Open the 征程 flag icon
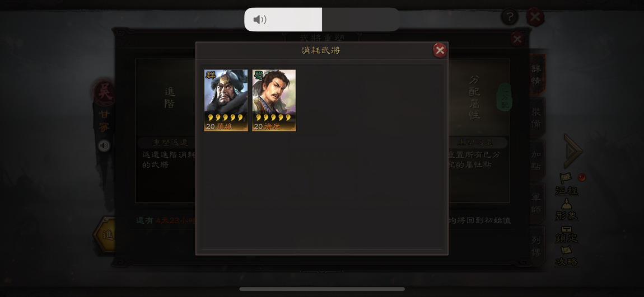 [566, 184]
